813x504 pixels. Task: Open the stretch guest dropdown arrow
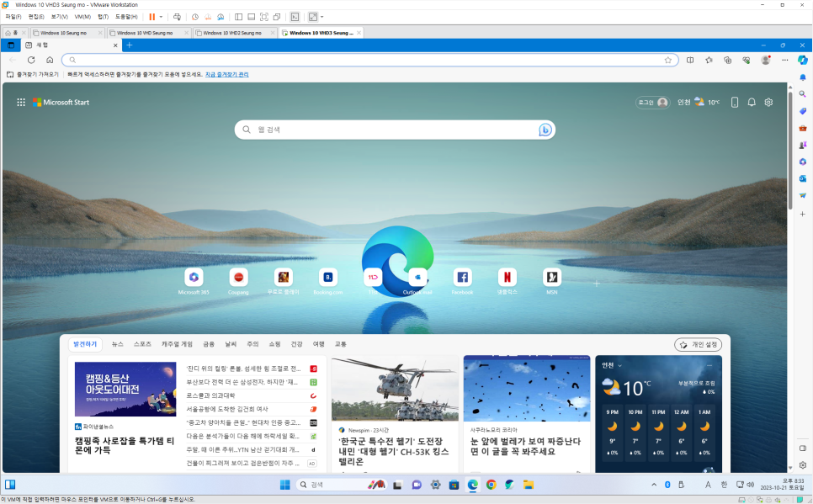pyautogui.click(x=322, y=17)
